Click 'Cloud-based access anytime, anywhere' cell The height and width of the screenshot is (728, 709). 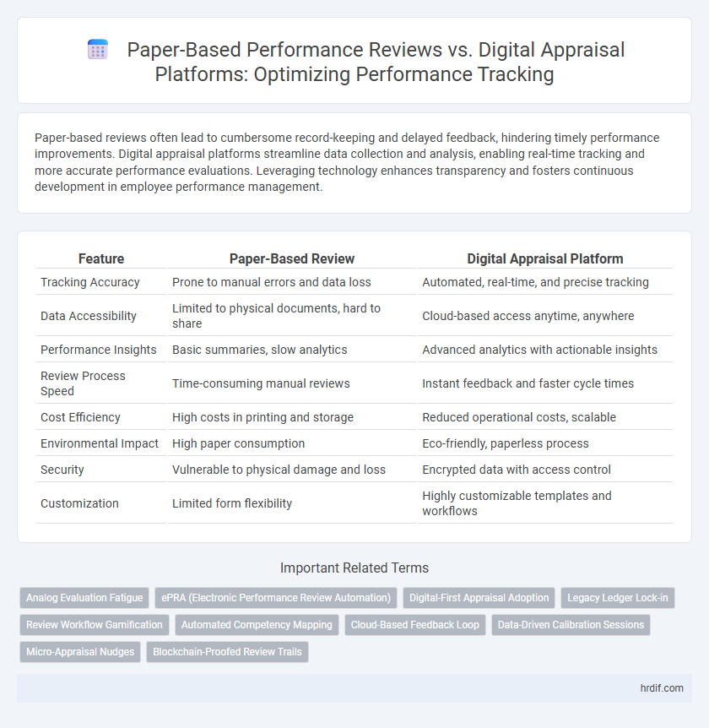[545, 316]
